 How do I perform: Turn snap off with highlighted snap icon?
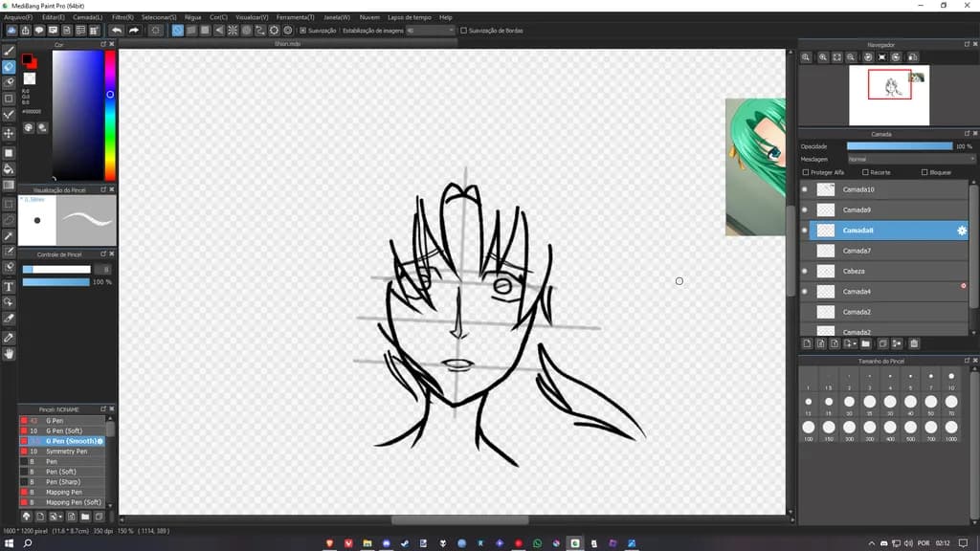177,30
